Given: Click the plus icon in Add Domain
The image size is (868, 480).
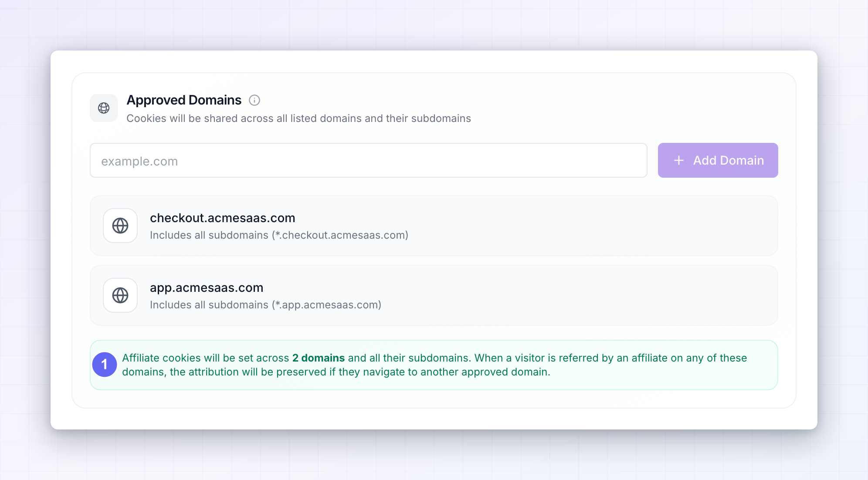Looking at the screenshot, I should coord(679,160).
